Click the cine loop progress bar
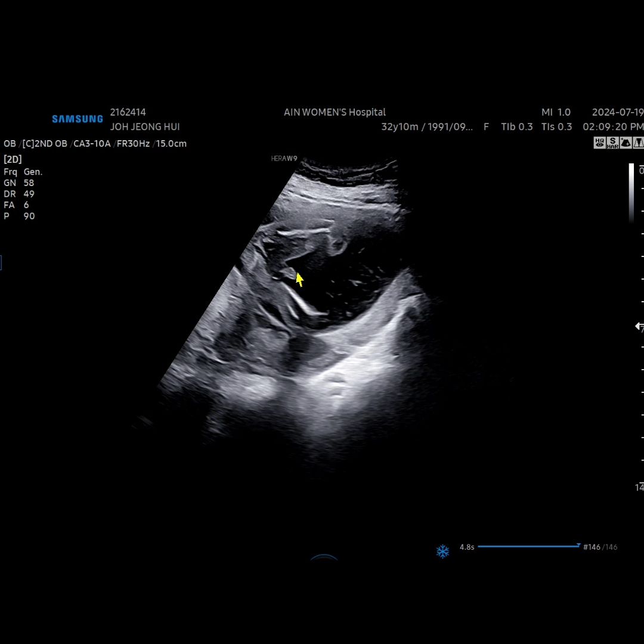 pyautogui.click(x=528, y=547)
